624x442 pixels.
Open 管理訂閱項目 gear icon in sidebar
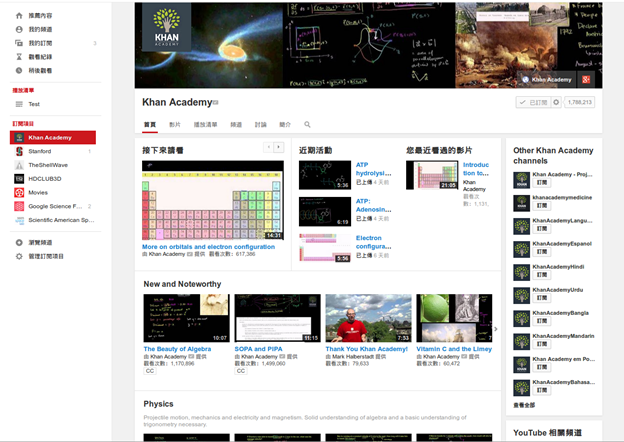(19, 256)
